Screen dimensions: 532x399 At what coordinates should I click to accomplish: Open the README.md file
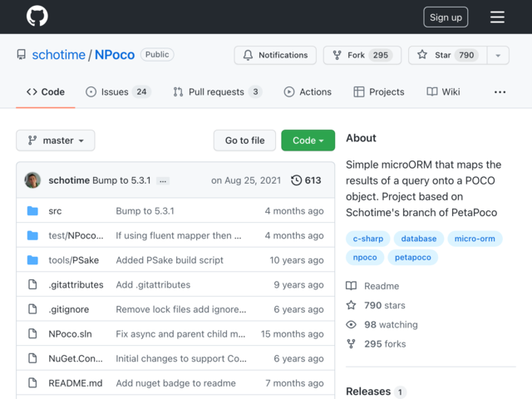point(76,383)
